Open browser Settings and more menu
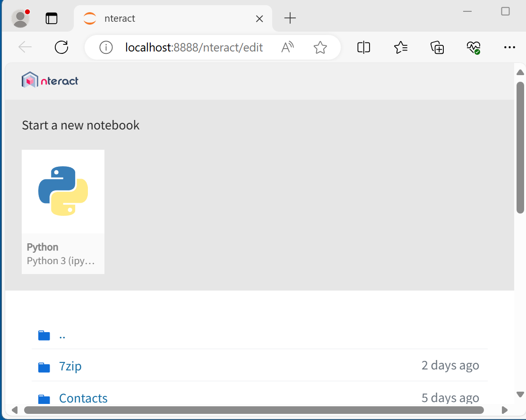 pos(509,47)
